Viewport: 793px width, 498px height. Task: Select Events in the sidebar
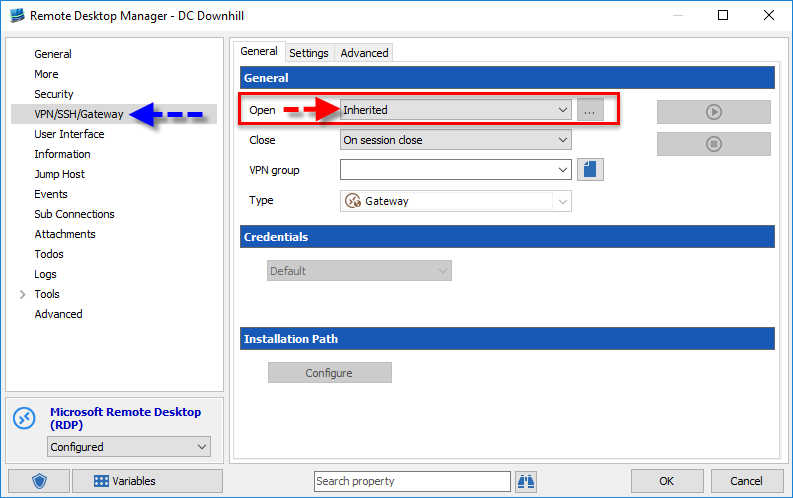click(51, 194)
